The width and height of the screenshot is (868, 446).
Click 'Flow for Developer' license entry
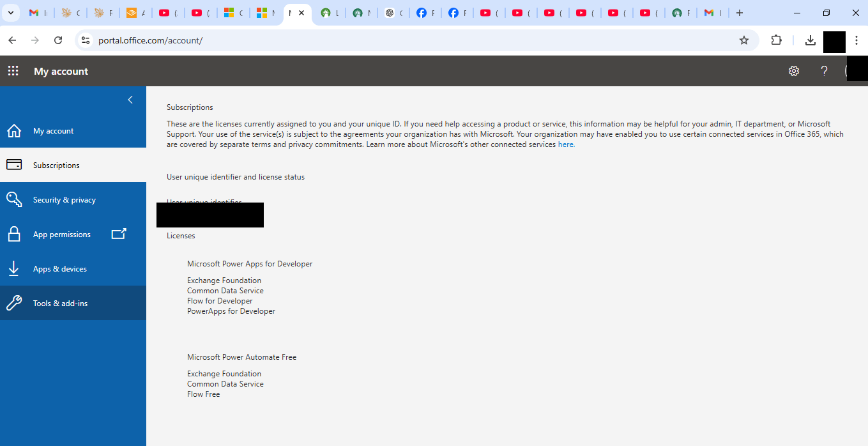pyautogui.click(x=220, y=301)
